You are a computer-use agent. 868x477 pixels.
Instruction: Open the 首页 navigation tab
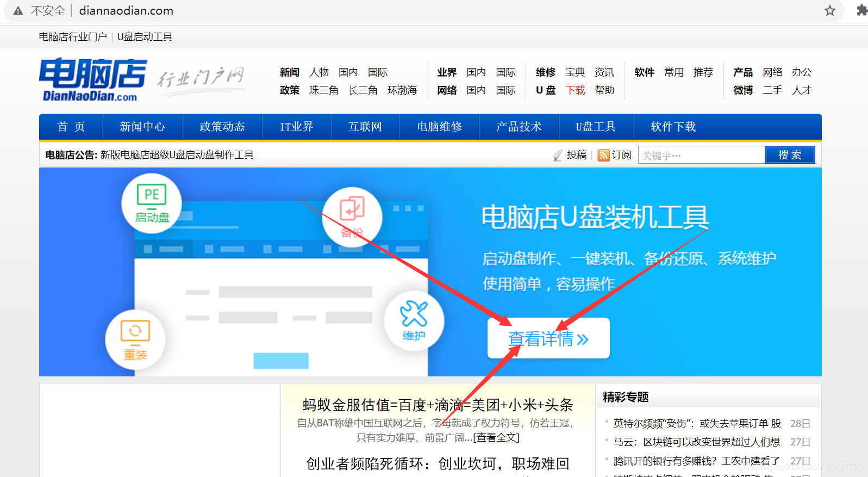(71, 127)
